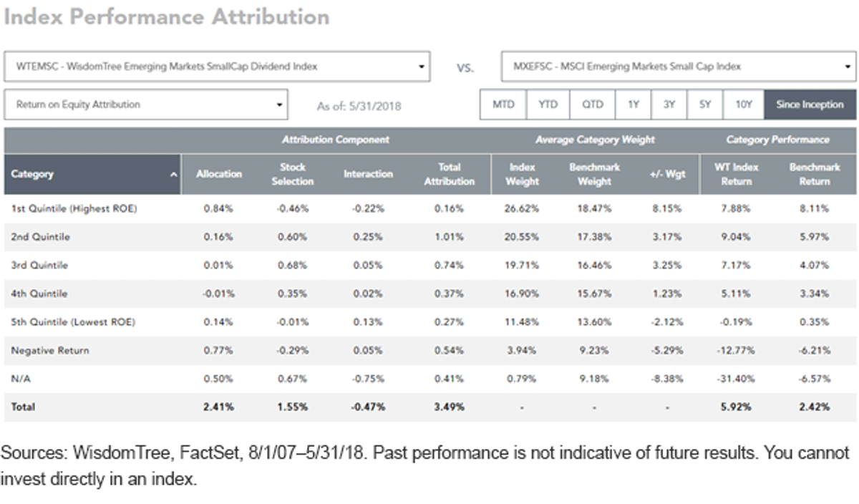Viewport: 859px width, 504px height.
Task: Click the Total Attribution column header
Action: pyautogui.click(x=449, y=174)
